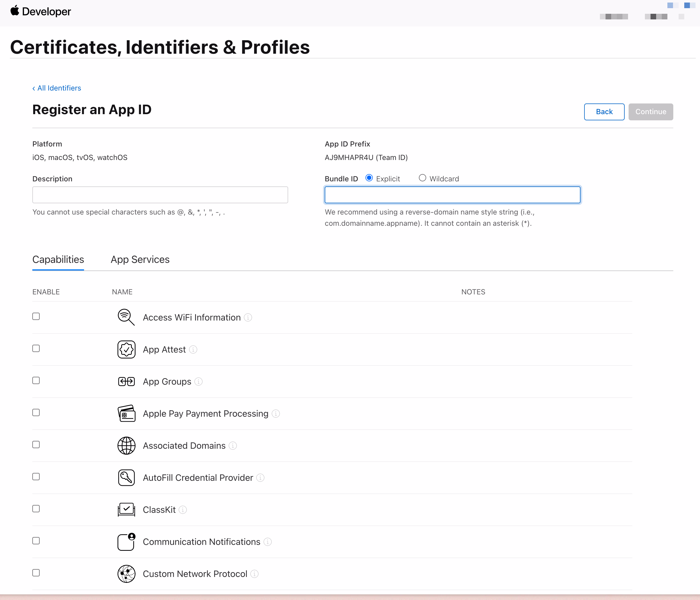The height and width of the screenshot is (600, 700).
Task: Click the ClassKit icon
Action: tap(126, 509)
